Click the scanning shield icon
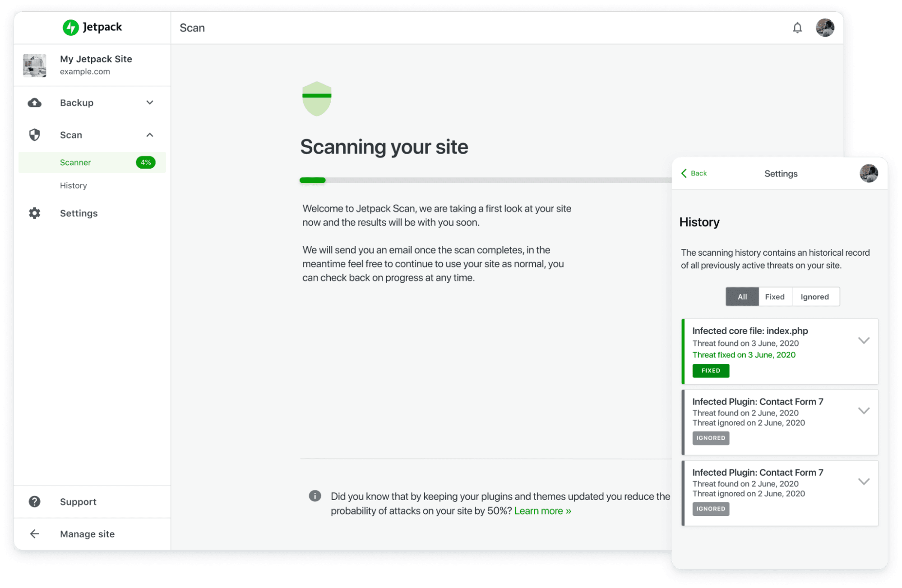902x588 pixels. pos(317,99)
